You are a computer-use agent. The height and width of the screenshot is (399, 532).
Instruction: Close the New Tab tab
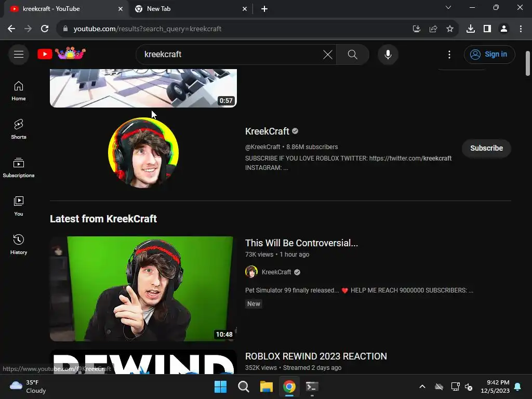245,9
